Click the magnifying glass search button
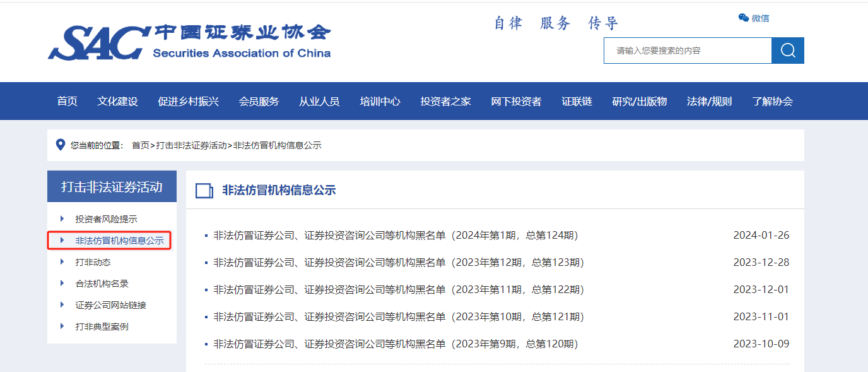 (787, 51)
